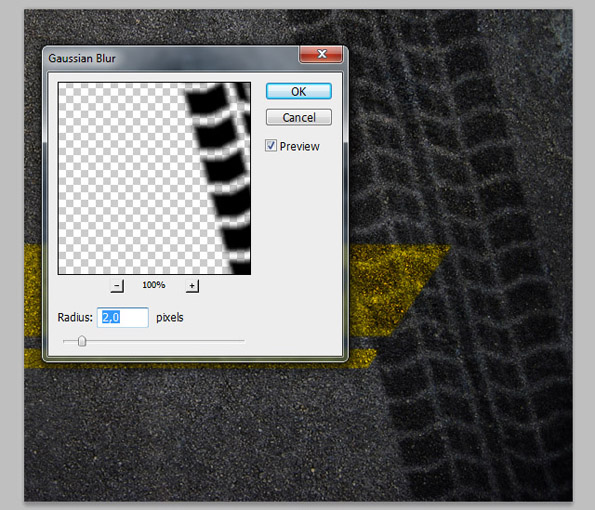The width and height of the screenshot is (595, 510).
Task: Cancel the Gaussian Blur dialog
Action: coord(299,117)
